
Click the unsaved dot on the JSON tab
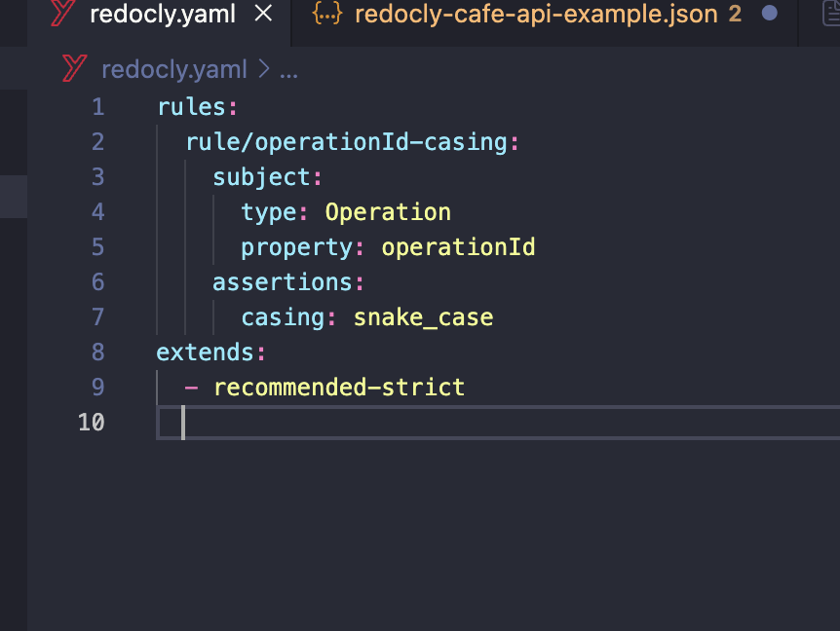click(x=770, y=15)
